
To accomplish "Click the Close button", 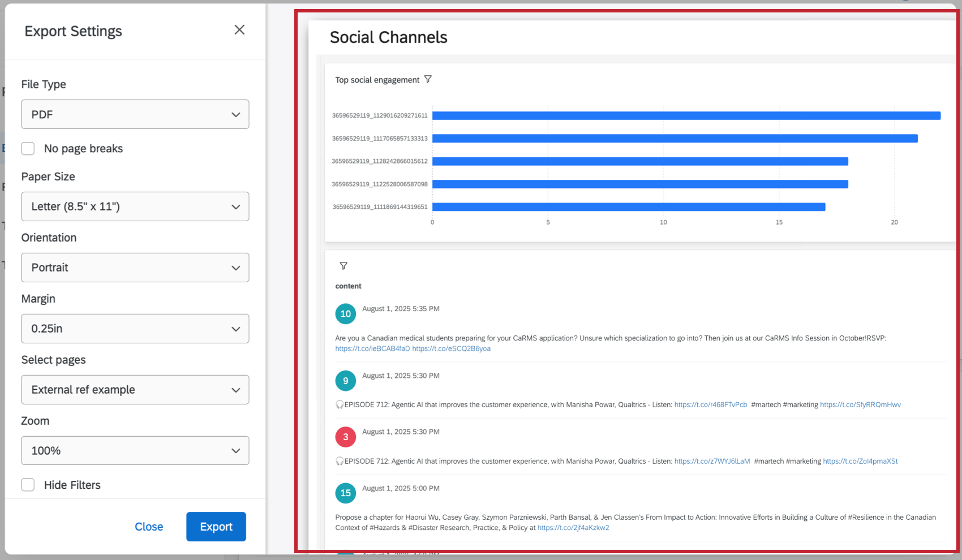I will click(x=149, y=527).
